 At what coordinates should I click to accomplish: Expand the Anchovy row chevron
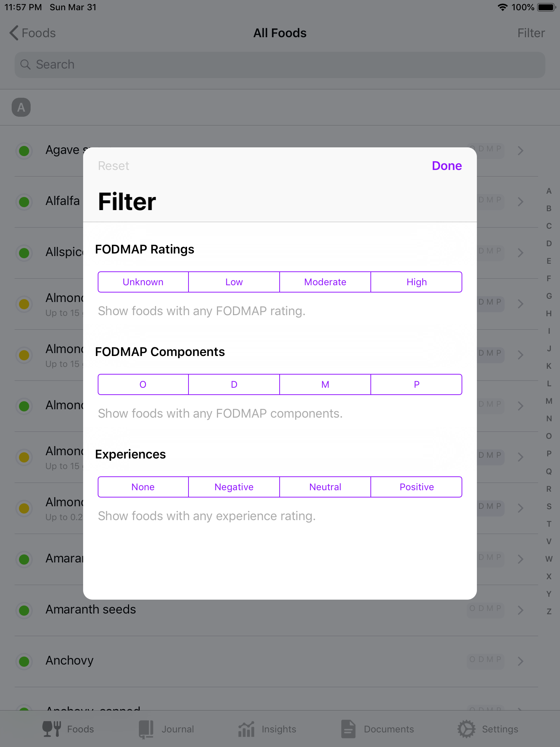521,661
